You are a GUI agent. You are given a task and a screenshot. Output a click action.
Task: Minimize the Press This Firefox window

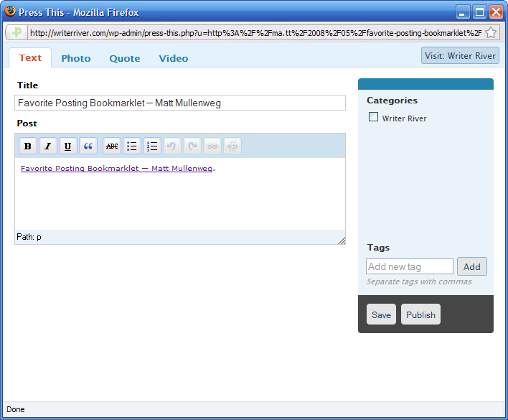tap(463, 12)
